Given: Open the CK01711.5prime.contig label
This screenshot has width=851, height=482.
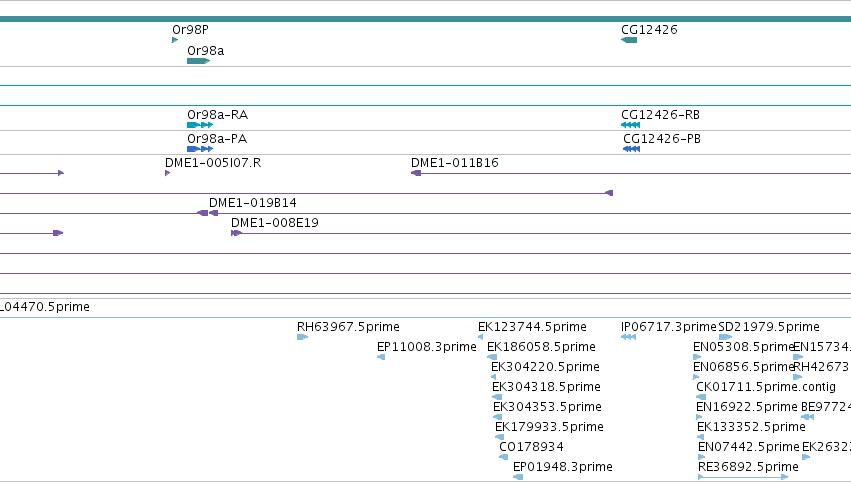Looking at the screenshot, I should point(766,387).
